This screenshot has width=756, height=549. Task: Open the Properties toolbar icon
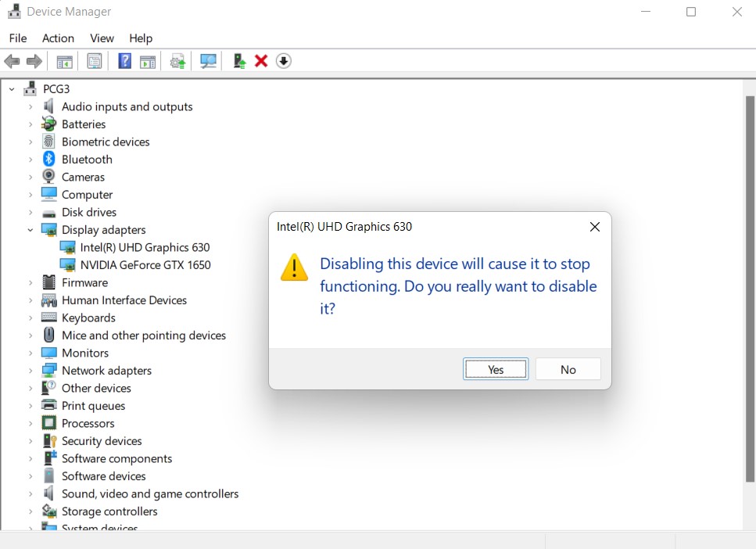[95, 61]
